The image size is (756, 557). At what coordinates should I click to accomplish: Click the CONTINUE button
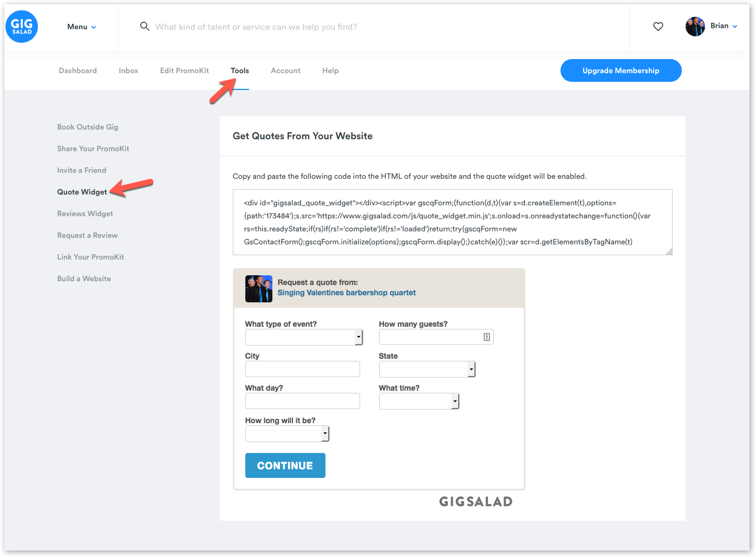click(x=285, y=465)
